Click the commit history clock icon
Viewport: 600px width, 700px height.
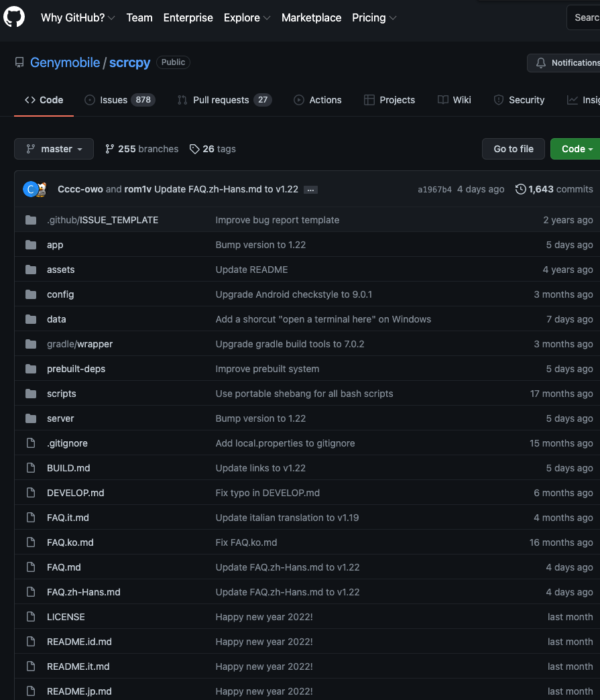pos(520,189)
